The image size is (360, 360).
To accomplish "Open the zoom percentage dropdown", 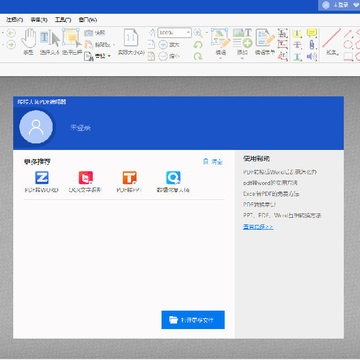I will [x=188, y=33].
